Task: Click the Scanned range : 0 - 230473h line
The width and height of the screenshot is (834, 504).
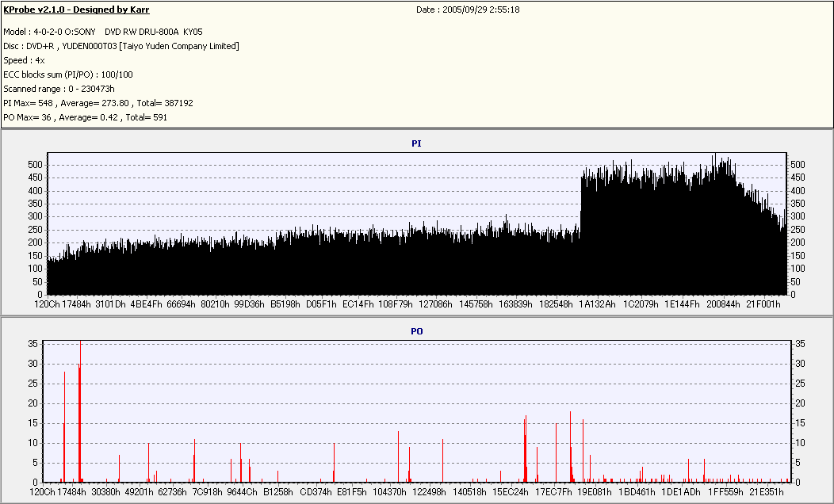Action: coord(59,90)
